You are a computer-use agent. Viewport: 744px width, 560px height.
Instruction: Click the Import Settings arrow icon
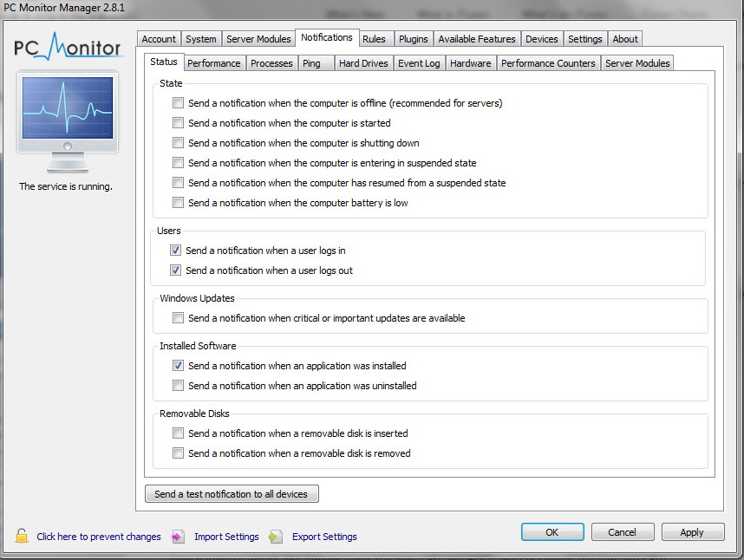[179, 537]
